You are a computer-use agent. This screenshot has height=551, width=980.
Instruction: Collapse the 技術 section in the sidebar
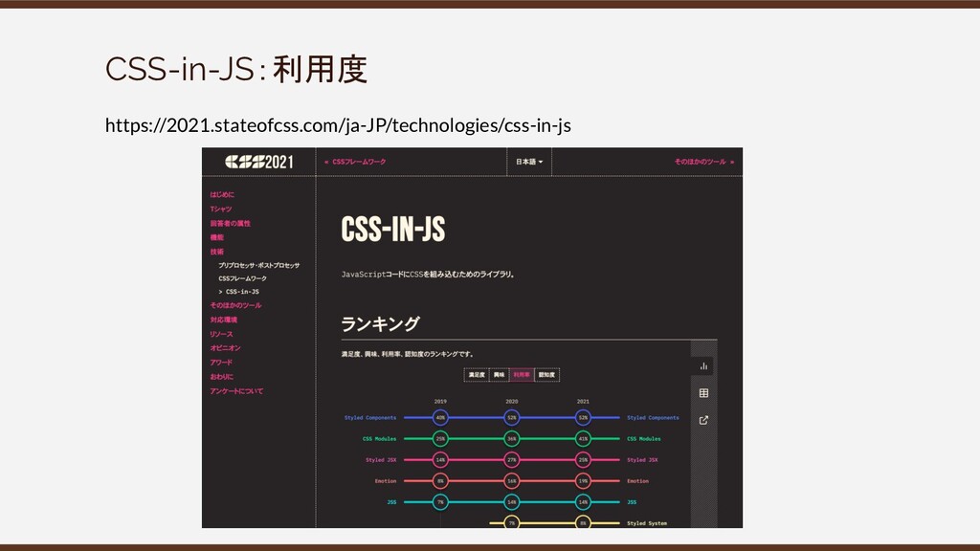click(216, 252)
